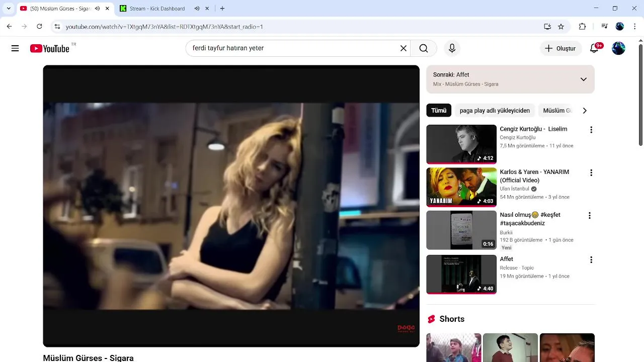Click the short video thumbnail showing 0:16

[x=461, y=230]
